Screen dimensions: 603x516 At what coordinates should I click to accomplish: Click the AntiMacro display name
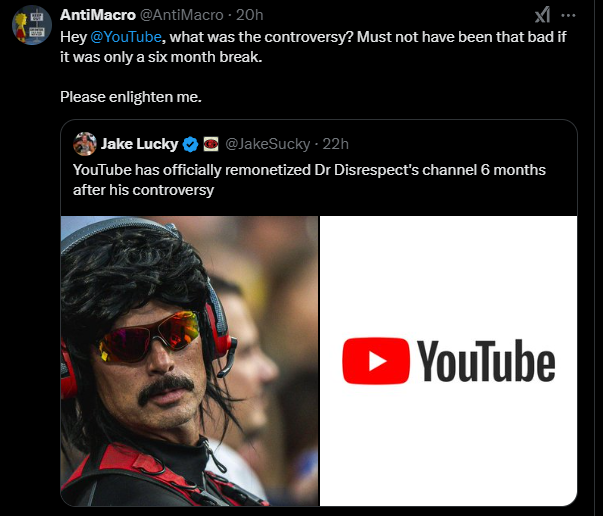point(98,15)
